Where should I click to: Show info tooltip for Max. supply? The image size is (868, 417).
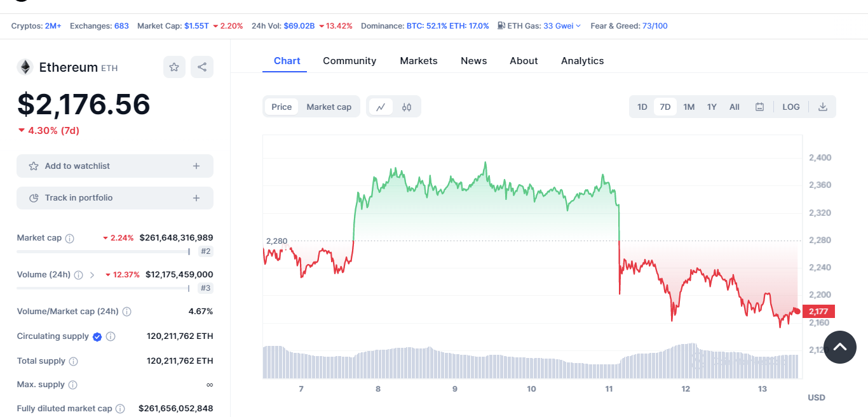pyautogui.click(x=72, y=385)
